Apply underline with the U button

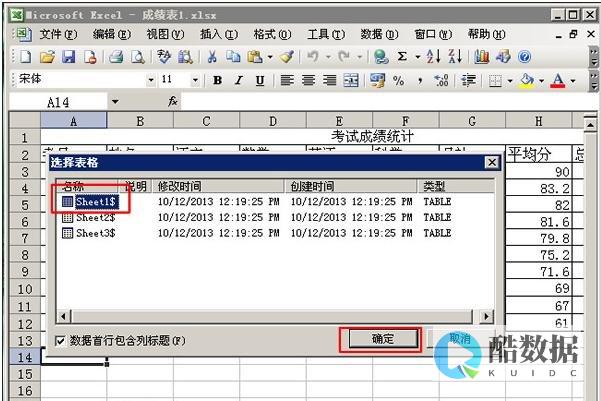tap(260, 80)
